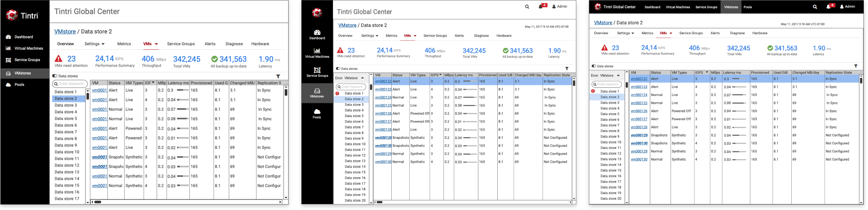Click IOPS column sort arrow in icon-sidebar mockup

pyautogui.click(x=440, y=75)
